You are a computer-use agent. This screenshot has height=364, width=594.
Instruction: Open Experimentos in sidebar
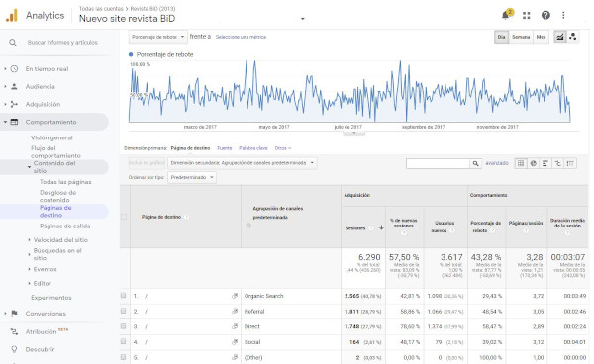[51, 298]
